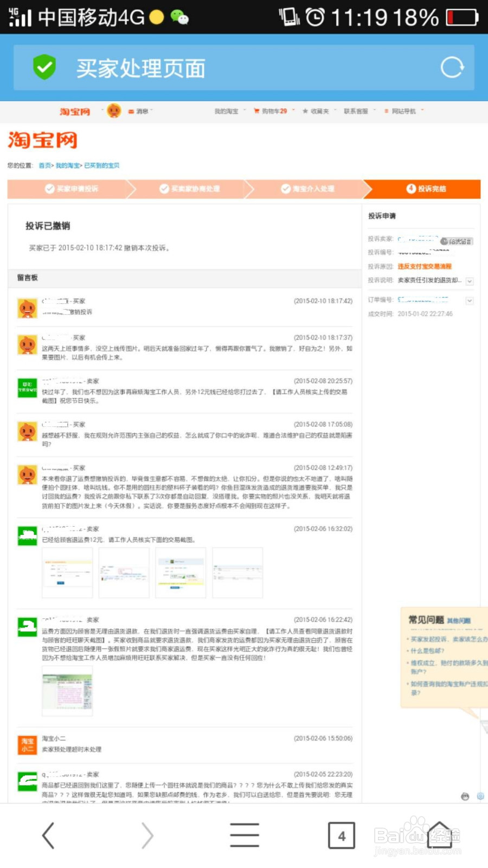488x868 pixels.
Task: Click the user avatar in top nav
Action: point(114,111)
